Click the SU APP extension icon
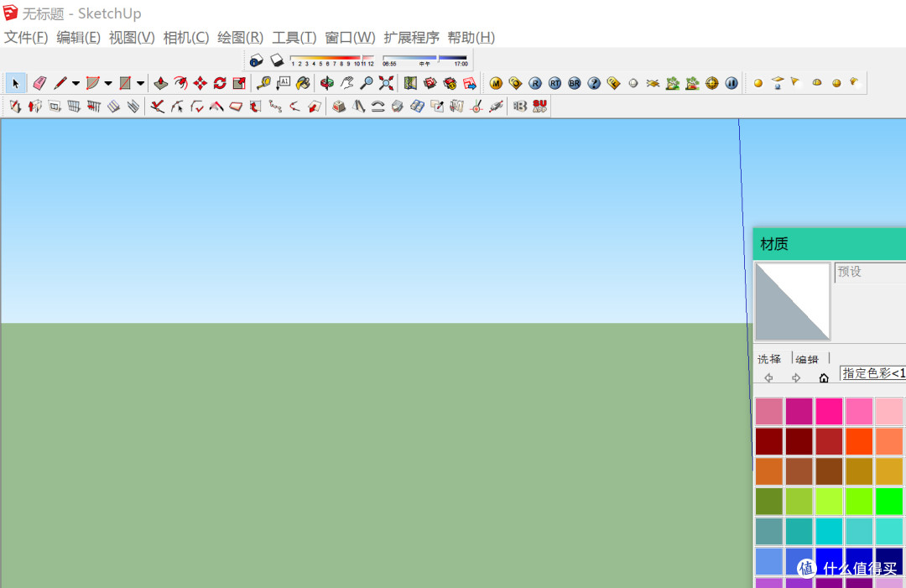Image resolution: width=906 pixels, height=588 pixels. (x=539, y=107)
